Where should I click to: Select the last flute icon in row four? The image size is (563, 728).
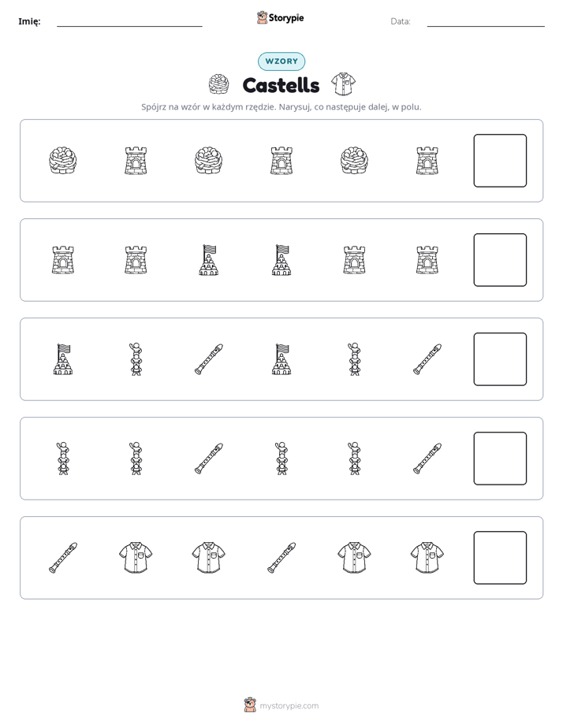[x=427, y=459]
